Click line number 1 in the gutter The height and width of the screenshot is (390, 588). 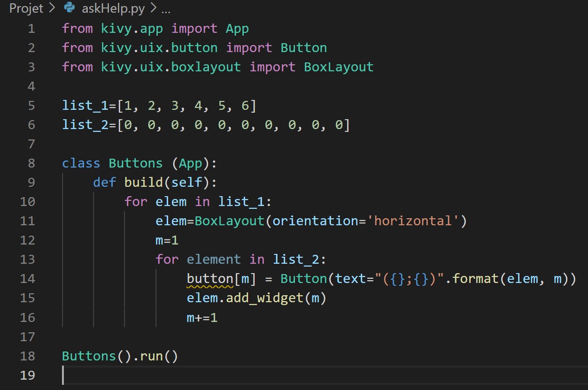coord(31,29)
